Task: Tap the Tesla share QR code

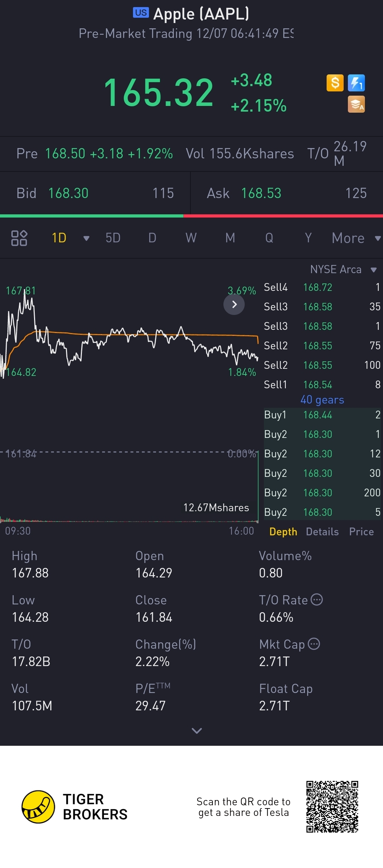Action: 332,807
